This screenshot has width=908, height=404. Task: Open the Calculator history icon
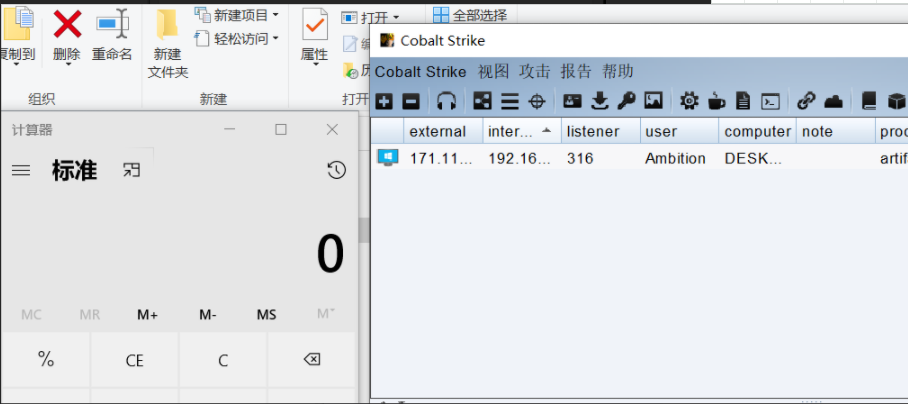pyautogui.click(x=336, y=170)
